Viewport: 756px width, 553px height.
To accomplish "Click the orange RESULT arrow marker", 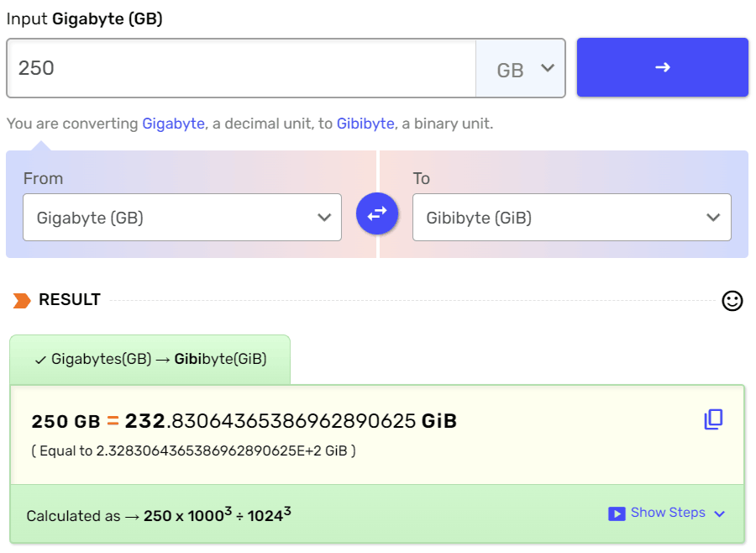I will point(22,301).
